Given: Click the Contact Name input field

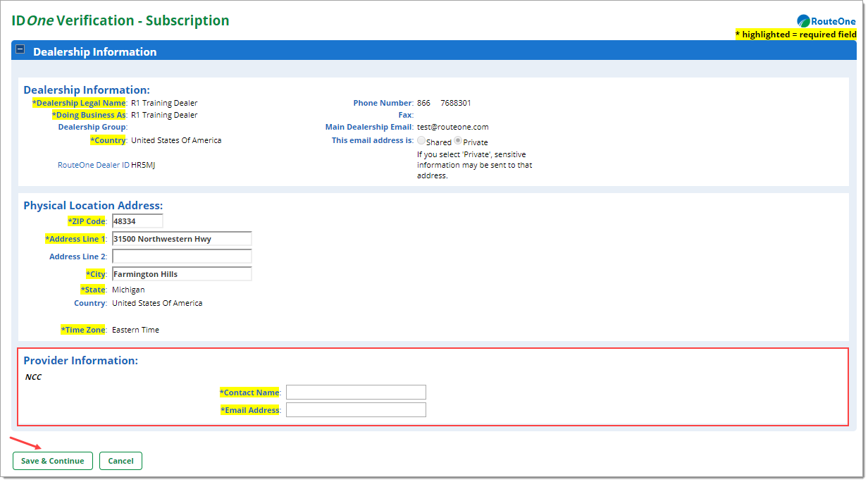Looking at the screenshot, I should point(356,393).
